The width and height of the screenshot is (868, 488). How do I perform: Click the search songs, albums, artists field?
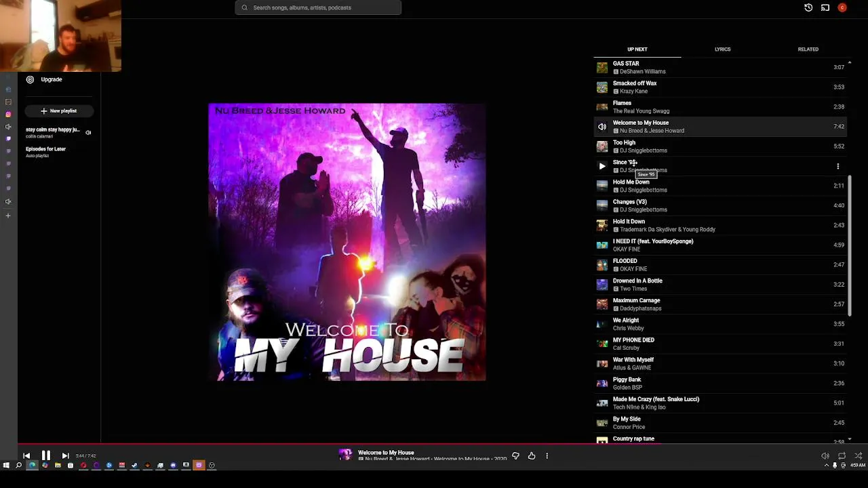[318, 7]
